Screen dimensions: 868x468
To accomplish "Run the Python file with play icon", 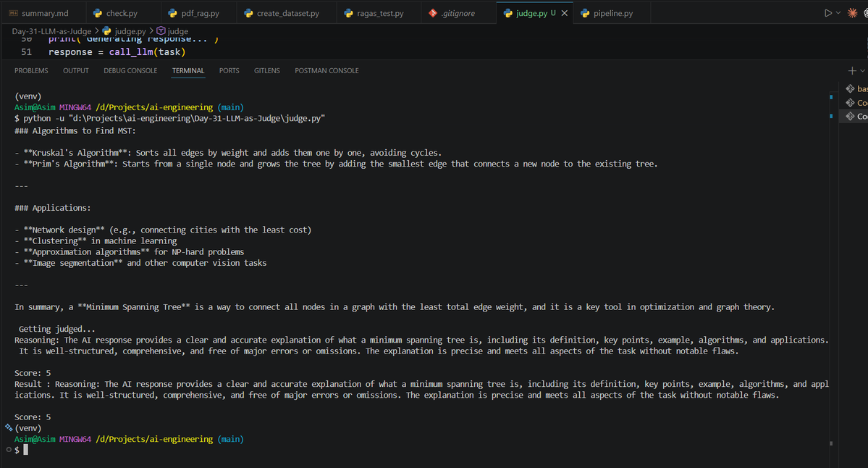I will coord(828,13).
